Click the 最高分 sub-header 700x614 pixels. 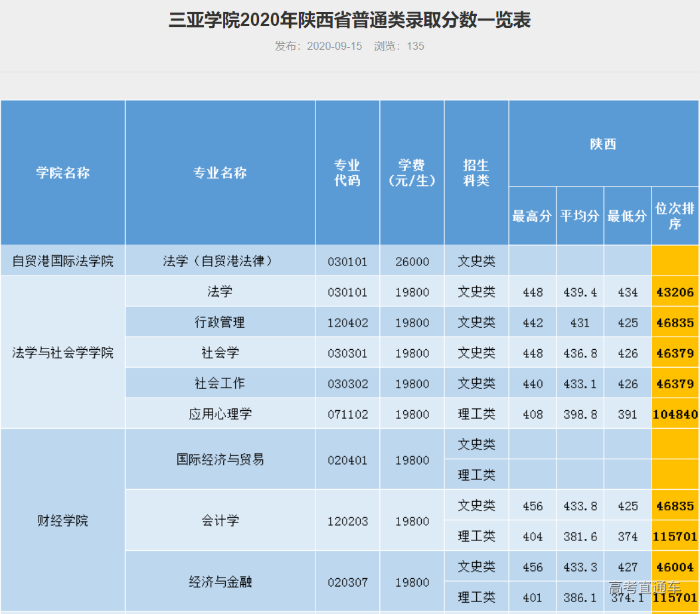531,215
